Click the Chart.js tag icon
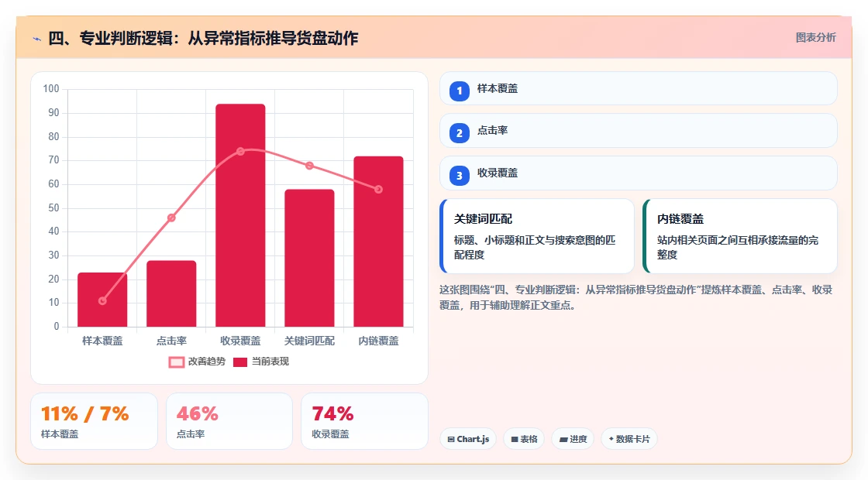 [x=451, y=439]
